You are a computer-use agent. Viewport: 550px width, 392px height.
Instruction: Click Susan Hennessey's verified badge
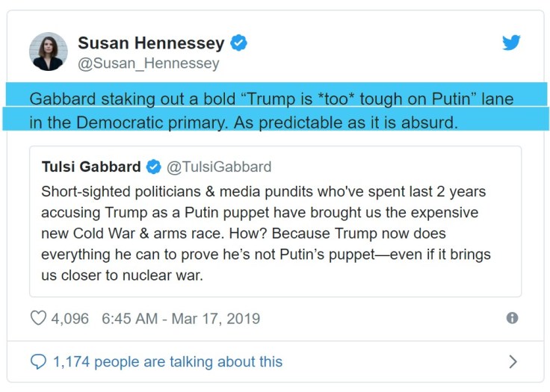[x=238, y=43]
